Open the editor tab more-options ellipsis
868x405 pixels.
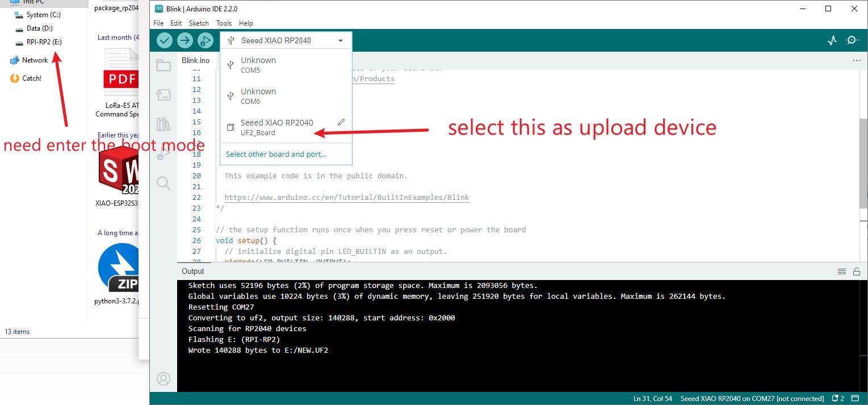tap(856, 60)
